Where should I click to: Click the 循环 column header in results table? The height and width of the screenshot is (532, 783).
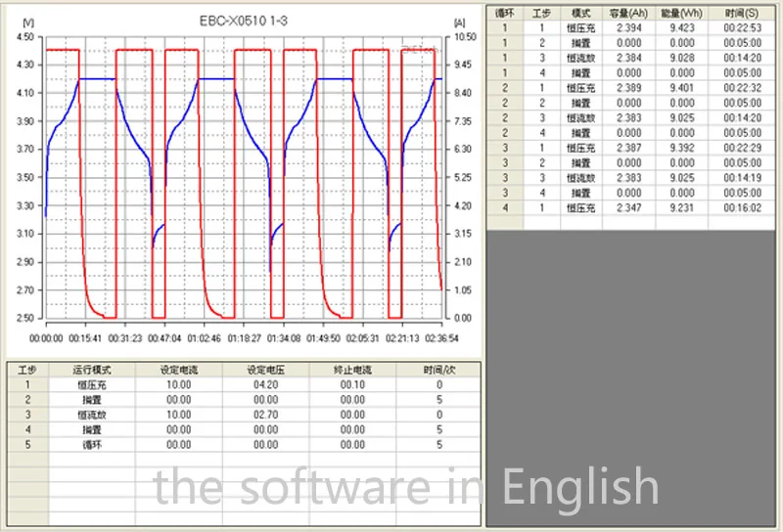[x=504, y=14]
